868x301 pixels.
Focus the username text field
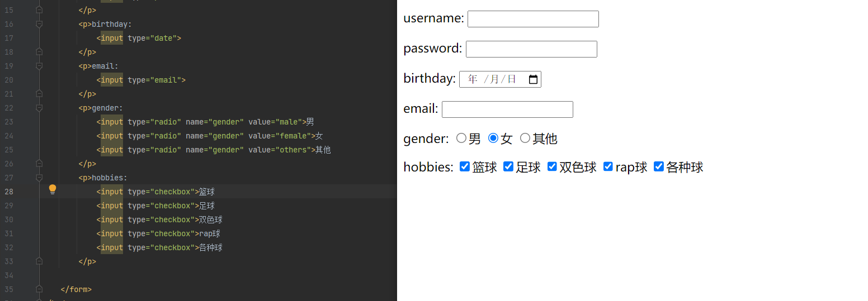[533, 19]
